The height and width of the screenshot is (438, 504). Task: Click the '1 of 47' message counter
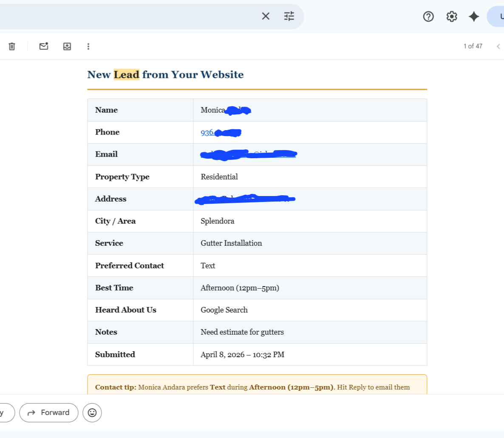(473, 46)
